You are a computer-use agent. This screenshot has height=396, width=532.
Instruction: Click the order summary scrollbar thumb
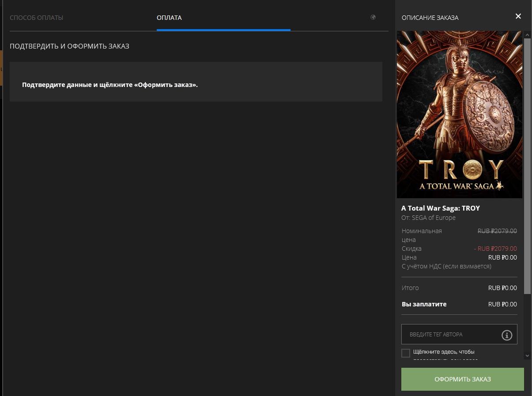(527, 166)
